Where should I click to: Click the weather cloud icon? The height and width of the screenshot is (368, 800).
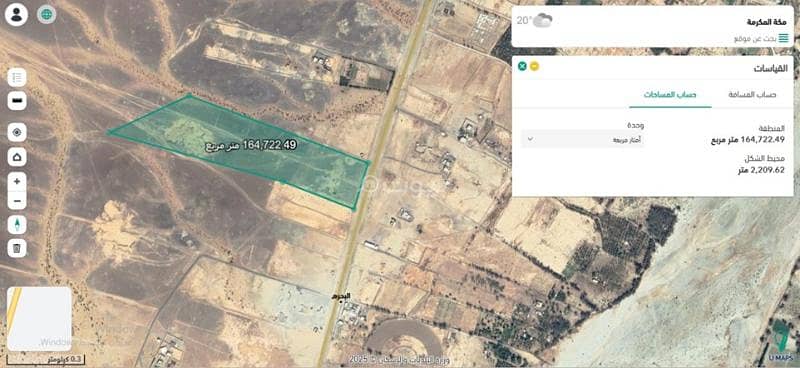click(543, 21)
